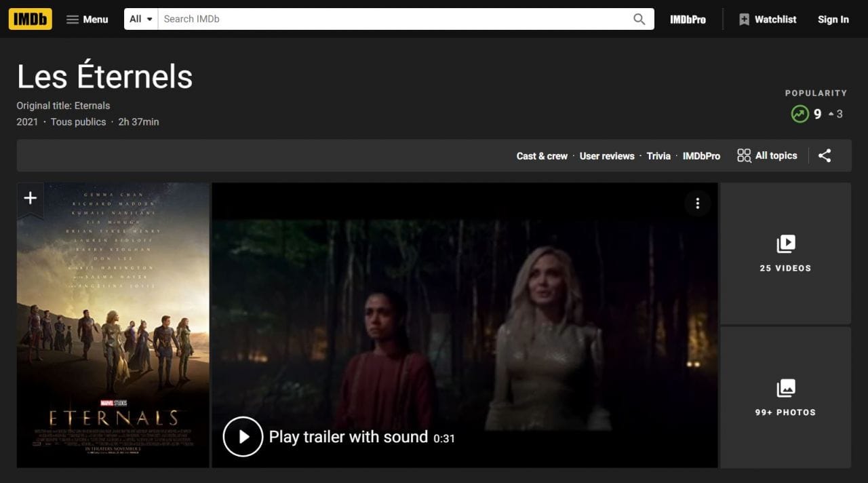The width and height of the screenshot is (868, 483).
Task: Click the Eternals movie poster
Action: click(113, 325)
